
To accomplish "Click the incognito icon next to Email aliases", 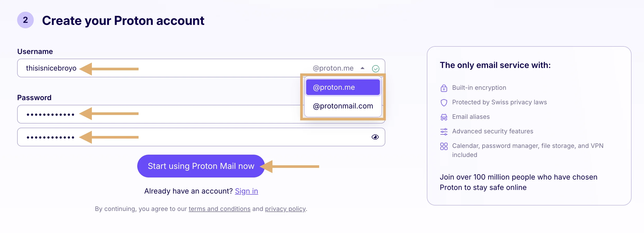I will (444, 117).
